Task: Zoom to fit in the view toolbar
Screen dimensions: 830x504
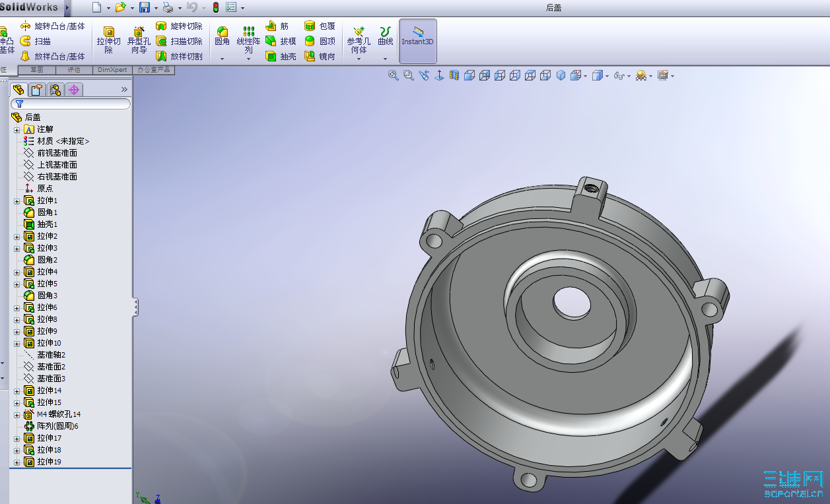Action: point(394,75)
